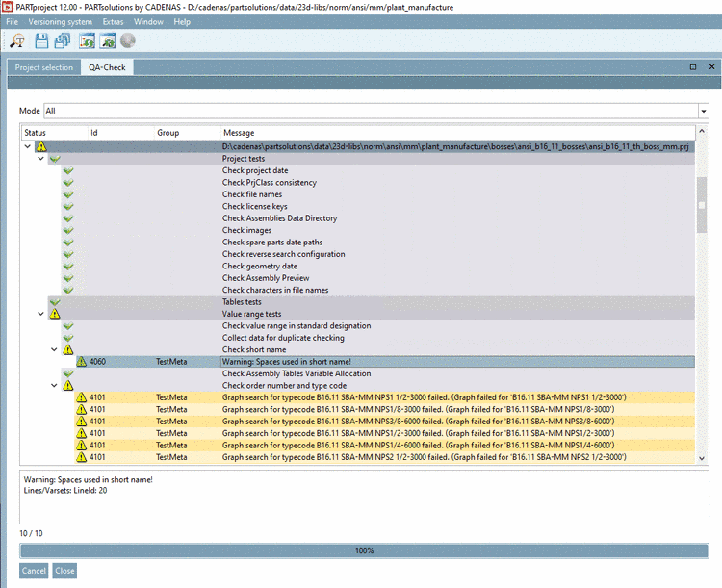Open the Help menu

[x=182, y=22]
